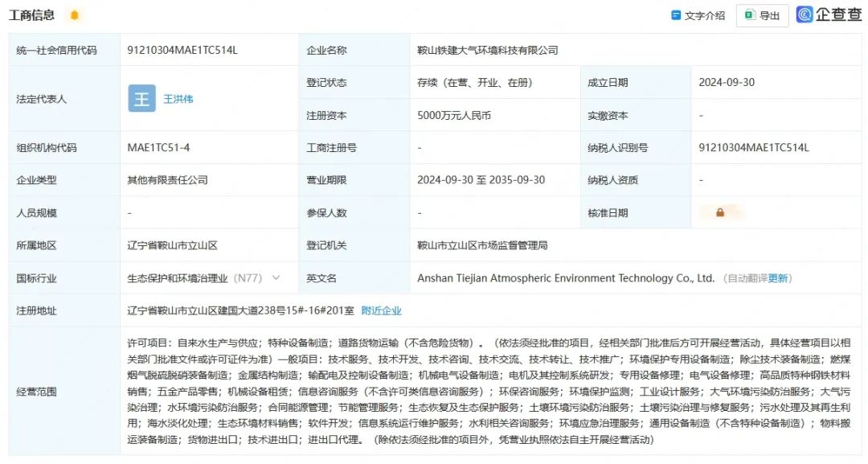Open the 文字介绍 text label

(x=705, y=15)
